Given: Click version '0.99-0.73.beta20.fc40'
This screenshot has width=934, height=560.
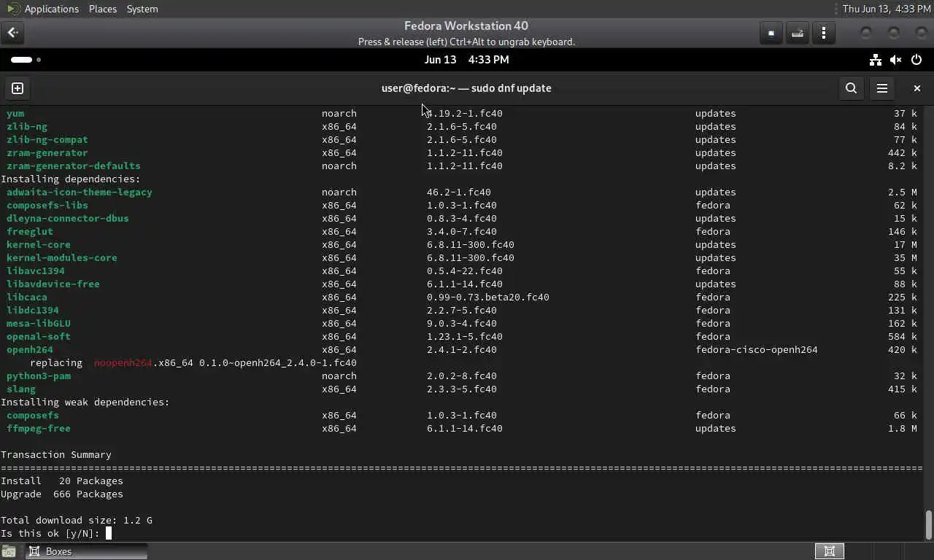Looking at the screenshot, I should pos(488,297).
